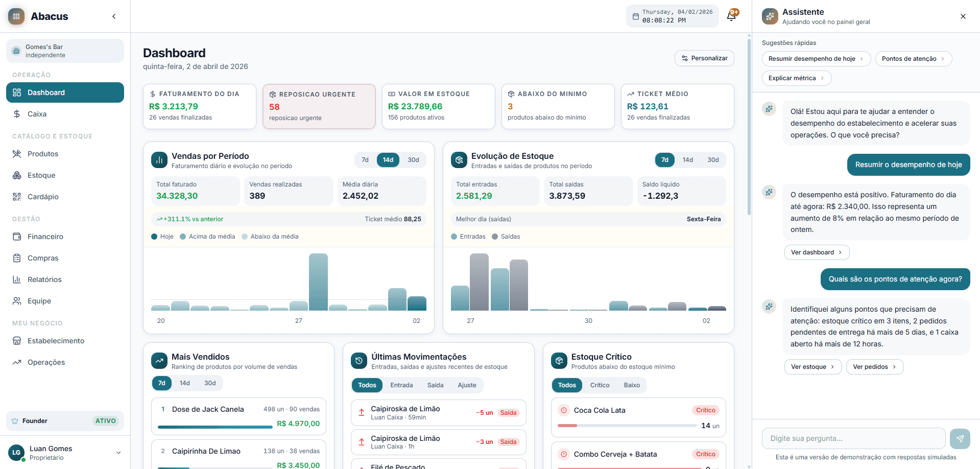Image resolution: width=980 pixels, height=469 pixels.
Task: Collapse the sidebar with the chevron
Action: pyautogui.click(x=114, y=16)
